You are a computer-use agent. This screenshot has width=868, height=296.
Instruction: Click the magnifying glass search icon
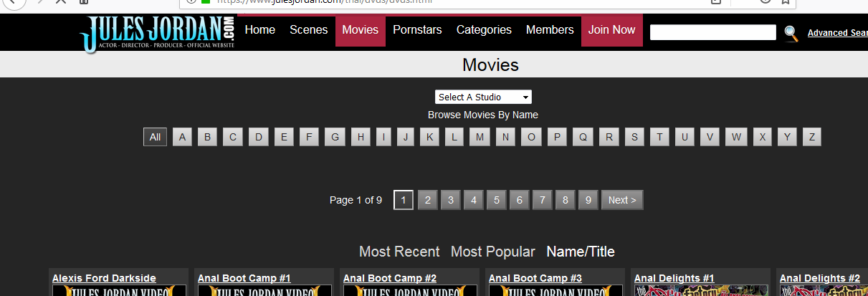[791, 33]
